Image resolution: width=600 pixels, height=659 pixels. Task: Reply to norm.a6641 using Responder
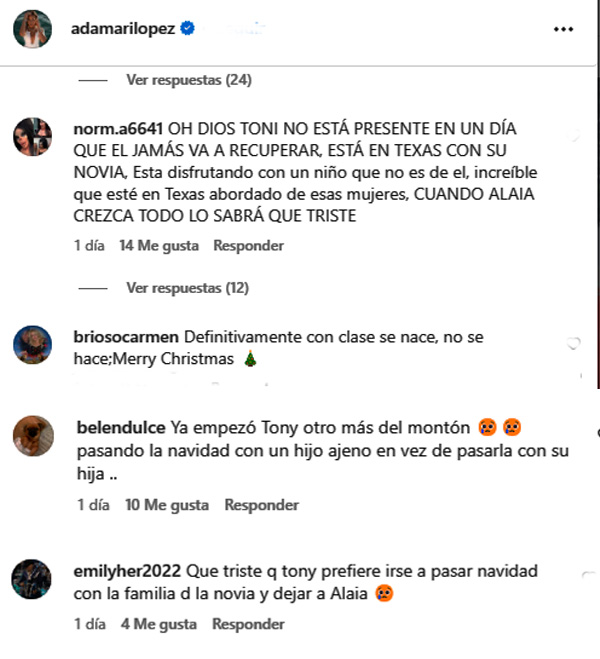pyautogui.click(x=249, y=245)
